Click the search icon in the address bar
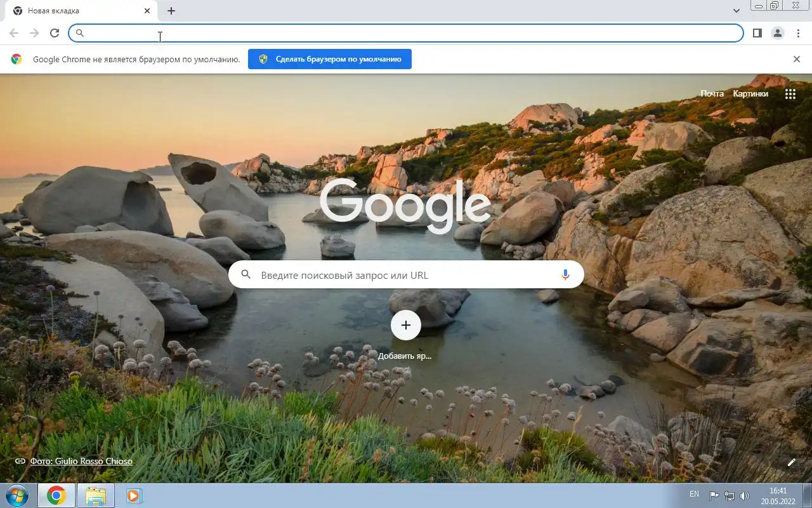 80,33
